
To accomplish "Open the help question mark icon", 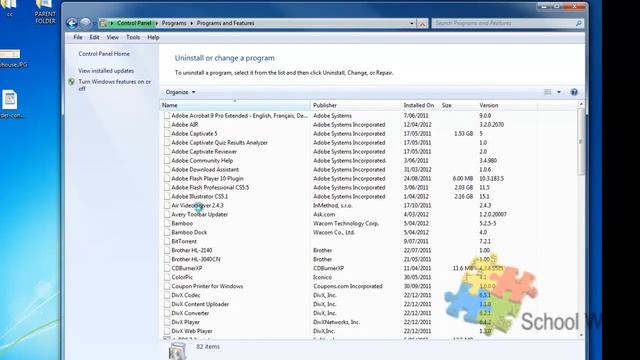I will tap(574, 92).
